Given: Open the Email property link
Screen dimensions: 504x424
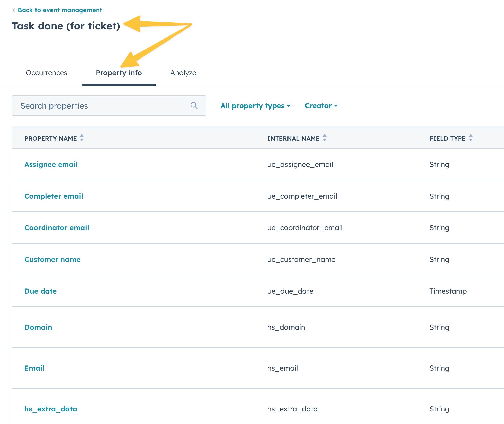Looking at the screenshot, I should click(x=34, y=368).
